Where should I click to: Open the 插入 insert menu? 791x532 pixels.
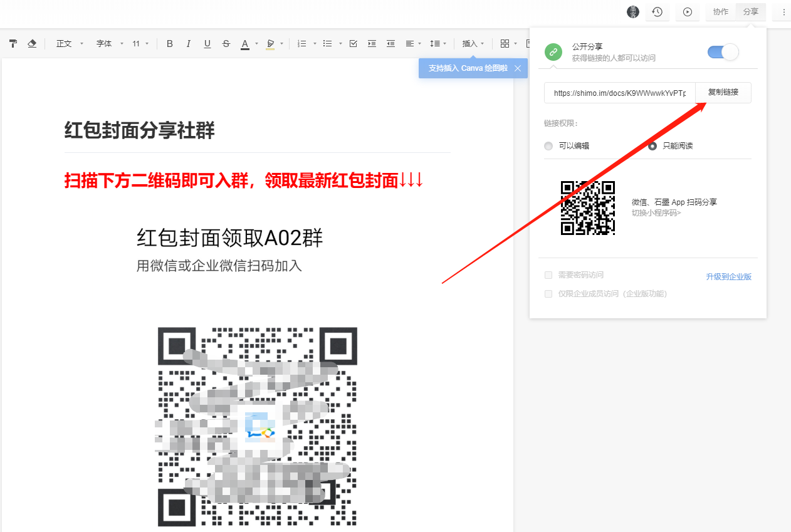click(473, 44)
